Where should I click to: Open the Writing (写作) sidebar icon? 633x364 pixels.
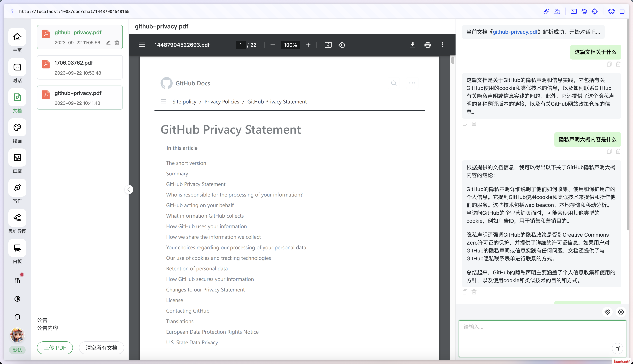point(17,188)
